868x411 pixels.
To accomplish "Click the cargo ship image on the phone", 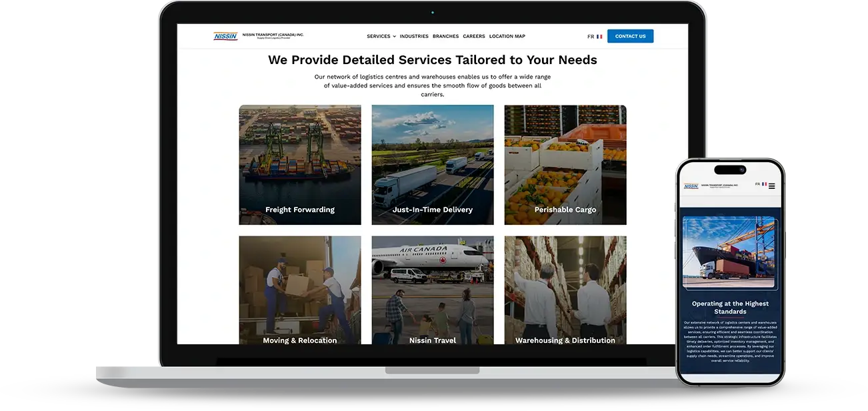I will click(x=730, y=252).
